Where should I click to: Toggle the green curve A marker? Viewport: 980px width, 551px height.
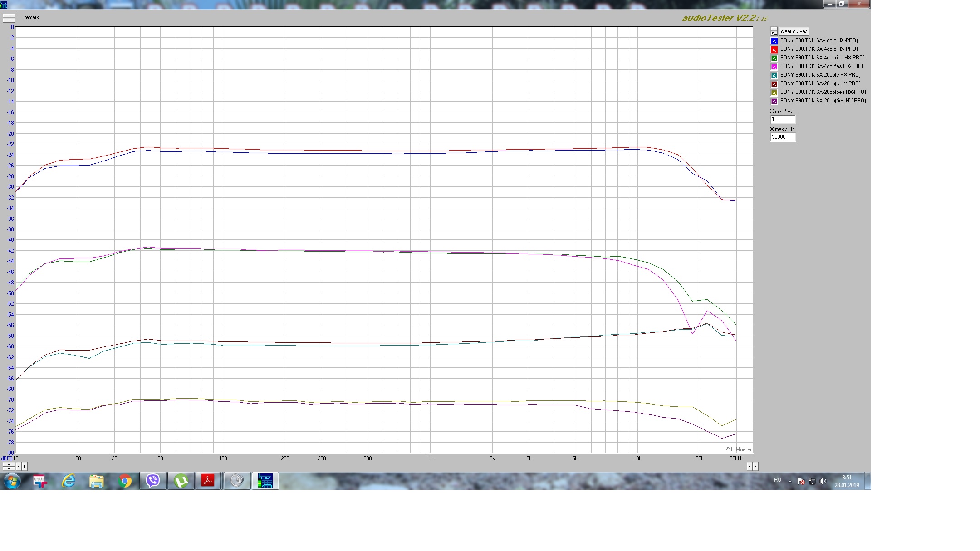[x=774, y=58]
